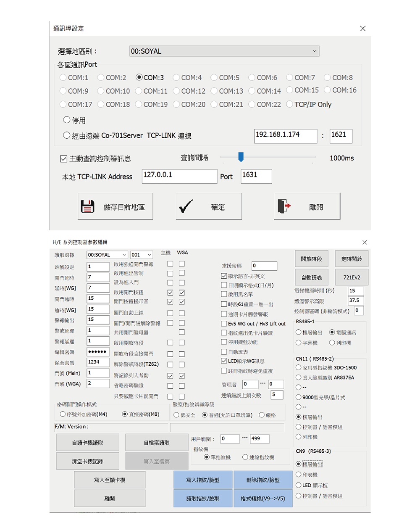The height and width of the screenshot is (525, 420).
Task: Click the checkmark confirm icon
Action: pyautogui.click(x=186, y=206)
